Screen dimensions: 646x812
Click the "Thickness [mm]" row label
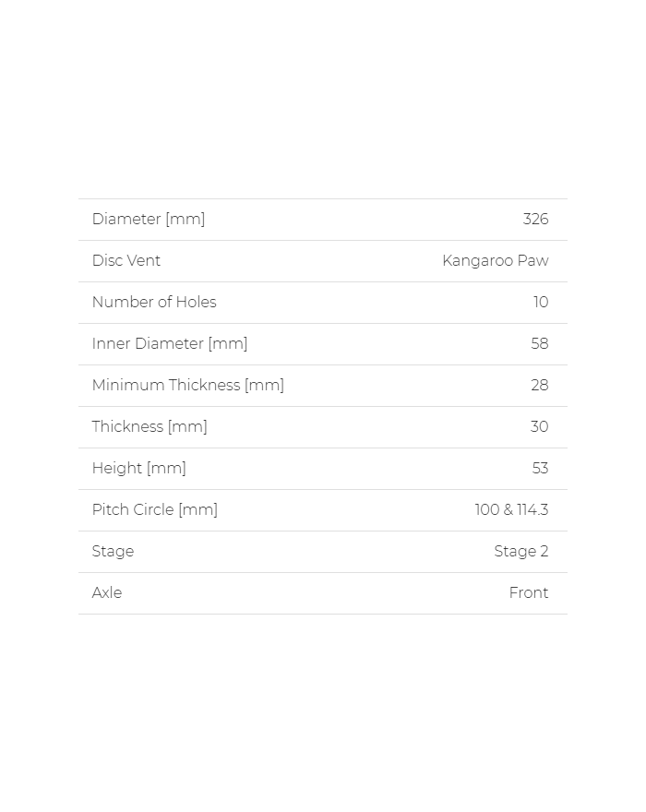point(150,427)
